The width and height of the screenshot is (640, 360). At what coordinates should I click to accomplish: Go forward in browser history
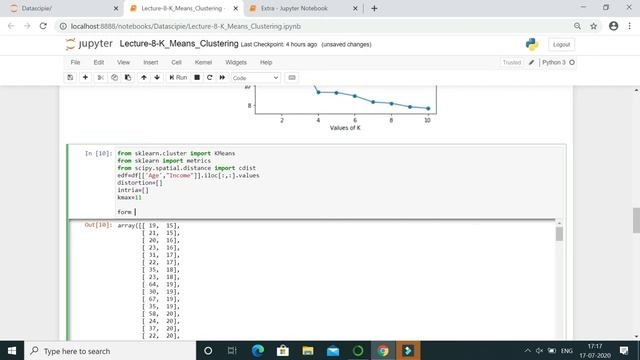click(27, 26)
